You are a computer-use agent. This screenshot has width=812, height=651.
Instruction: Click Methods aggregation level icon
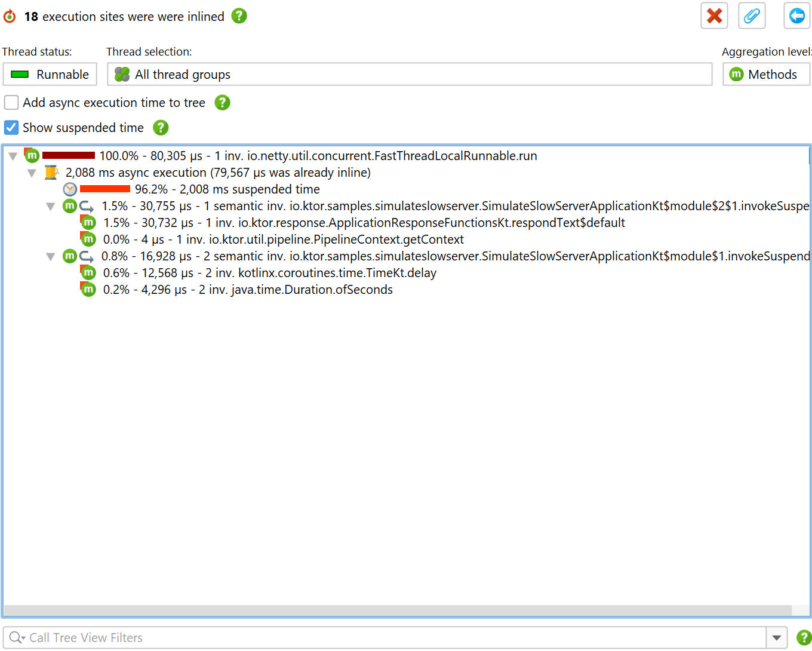737,75
